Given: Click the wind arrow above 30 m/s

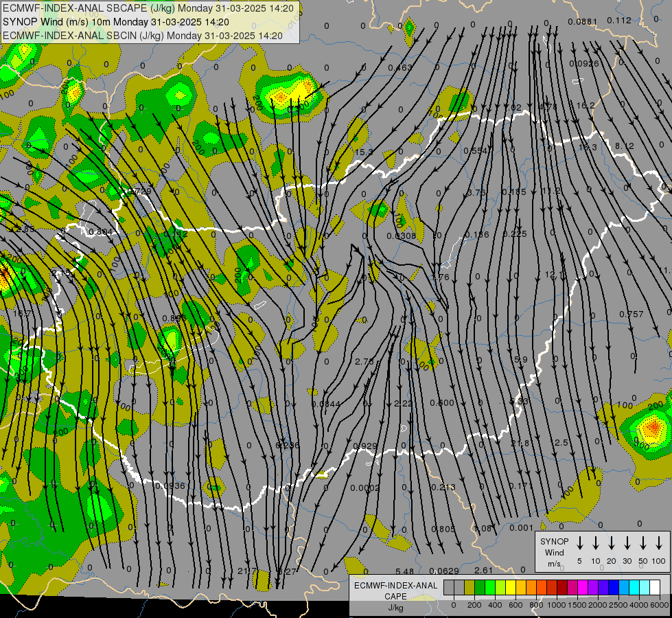Looking at the screenshot, I should point(627,543).
